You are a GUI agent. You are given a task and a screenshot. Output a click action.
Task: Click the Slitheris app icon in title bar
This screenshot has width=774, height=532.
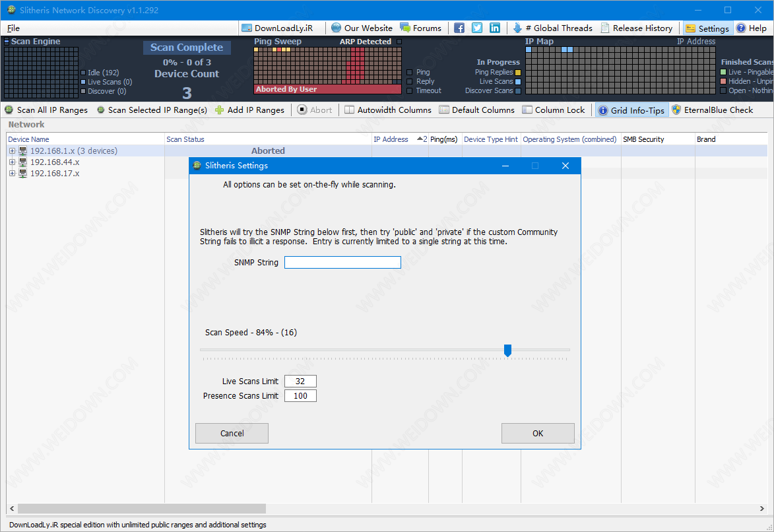11,10
